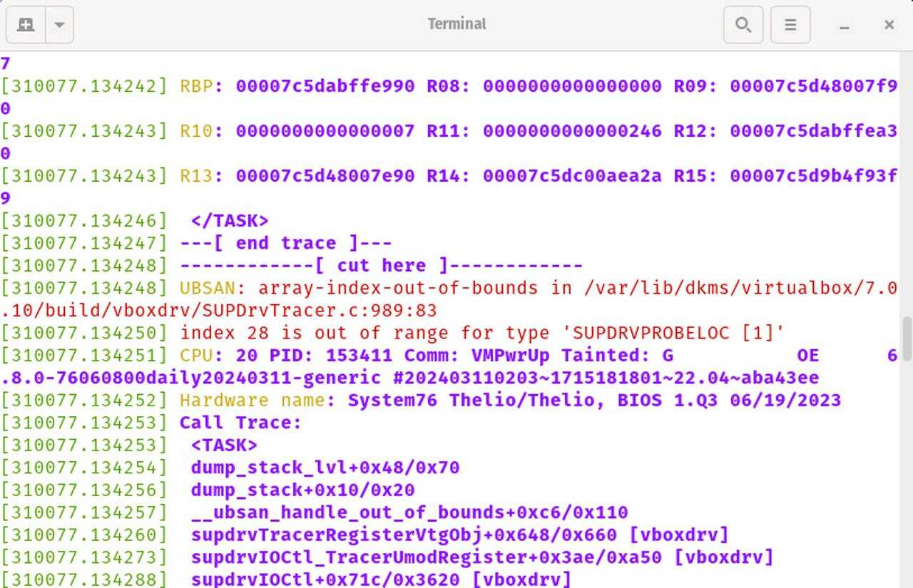Click the 'Call Trace:' heading

click(240, 423)
